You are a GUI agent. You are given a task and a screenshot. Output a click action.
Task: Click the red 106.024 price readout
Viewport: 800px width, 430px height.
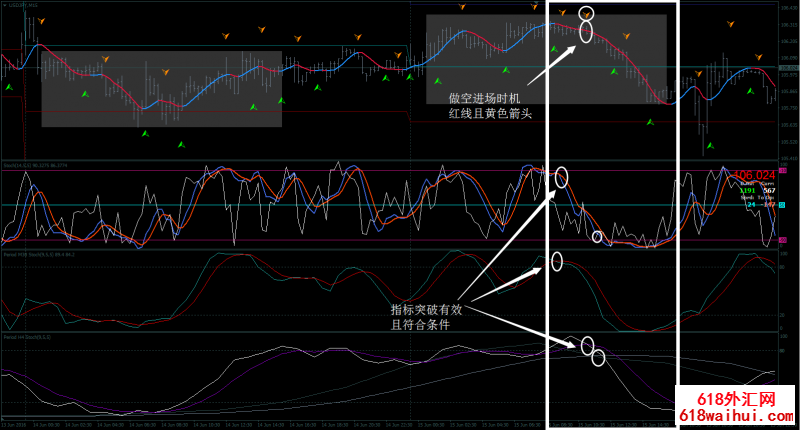tap(755, 175)
